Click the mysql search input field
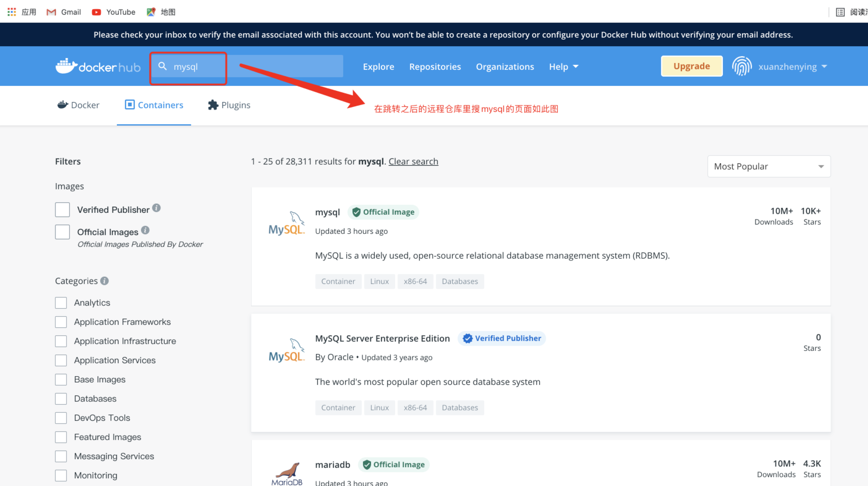The width and height of the screenshot is (868, 486). (x=247, y=66)
